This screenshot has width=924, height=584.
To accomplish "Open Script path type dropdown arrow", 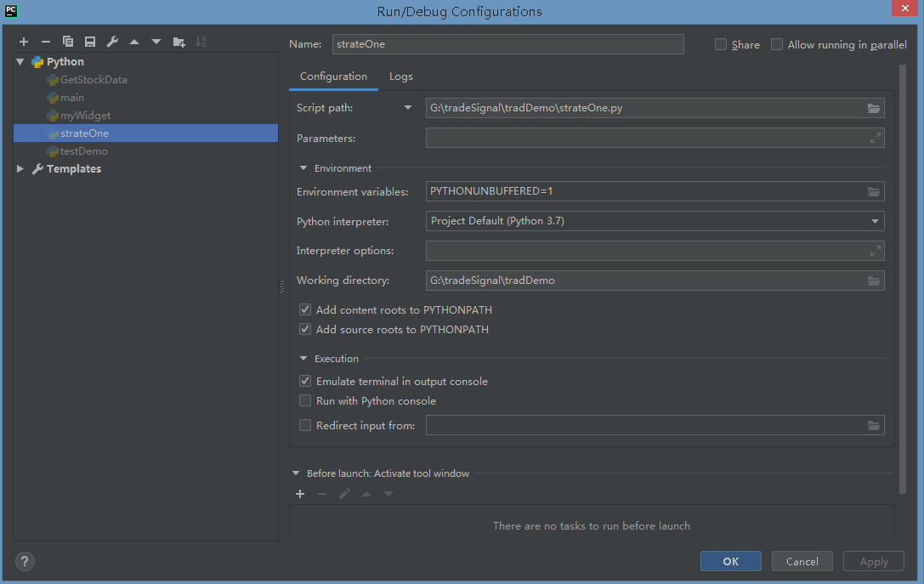I will click(408, 108).
